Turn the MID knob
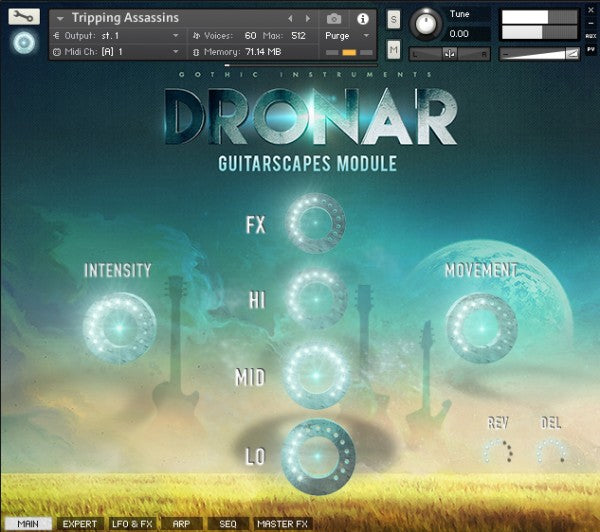The image size is (600, 532). (x=316, y=376)
